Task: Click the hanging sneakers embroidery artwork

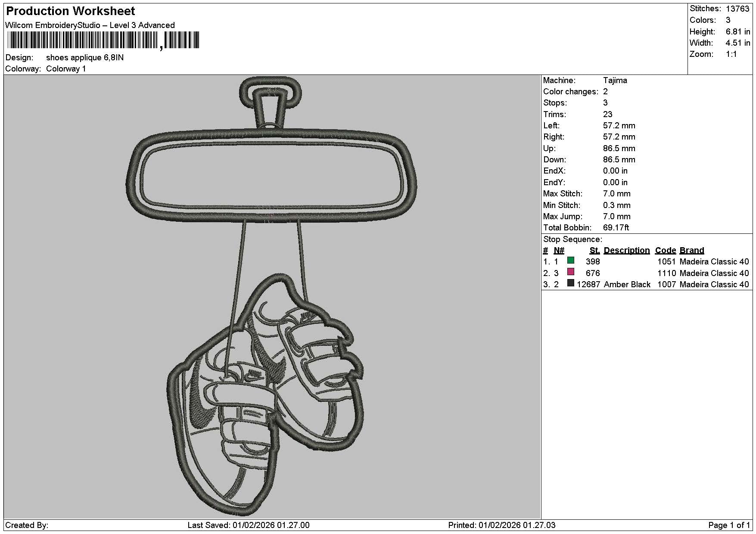Action: (265, 394)
